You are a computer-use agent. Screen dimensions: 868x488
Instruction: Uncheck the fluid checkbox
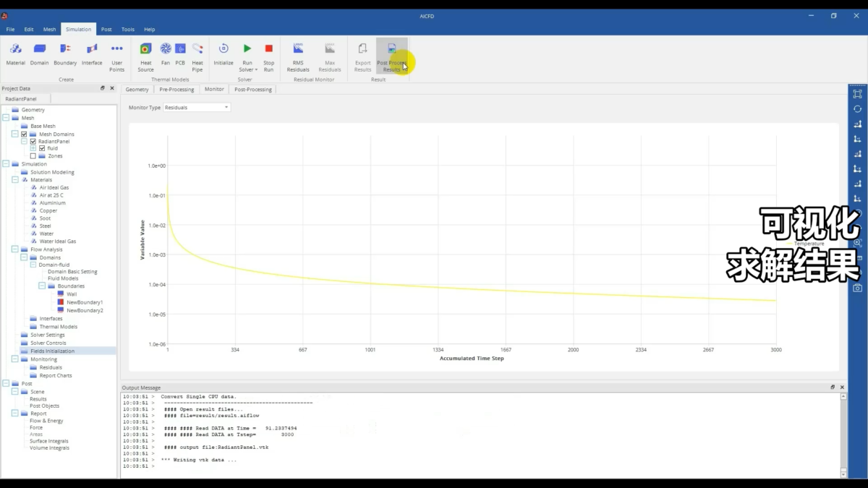[x=42, y=148]
